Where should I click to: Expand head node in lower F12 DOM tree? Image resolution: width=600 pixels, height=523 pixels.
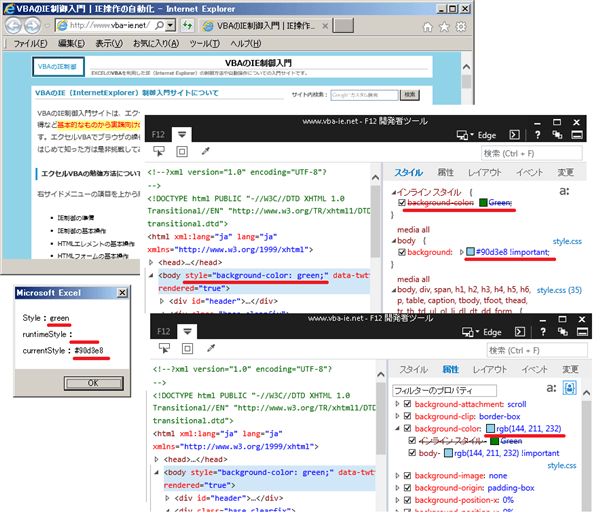[157, 459]
